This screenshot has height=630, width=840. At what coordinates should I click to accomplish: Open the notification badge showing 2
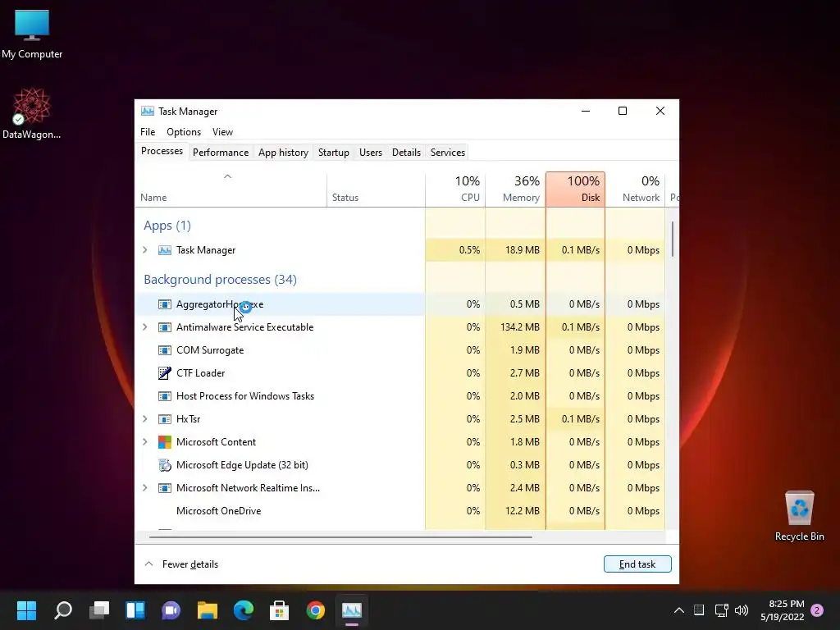[x=817, y=610]
